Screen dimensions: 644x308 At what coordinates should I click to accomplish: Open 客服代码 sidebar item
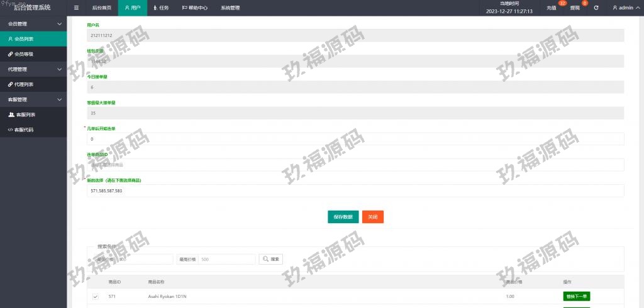(24, 129)
